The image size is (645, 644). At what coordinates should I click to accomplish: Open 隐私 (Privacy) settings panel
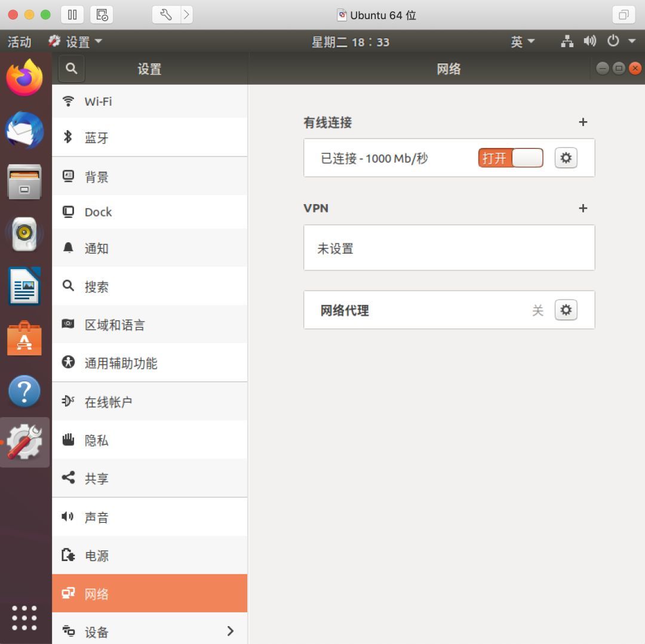[x=149, y=440]
